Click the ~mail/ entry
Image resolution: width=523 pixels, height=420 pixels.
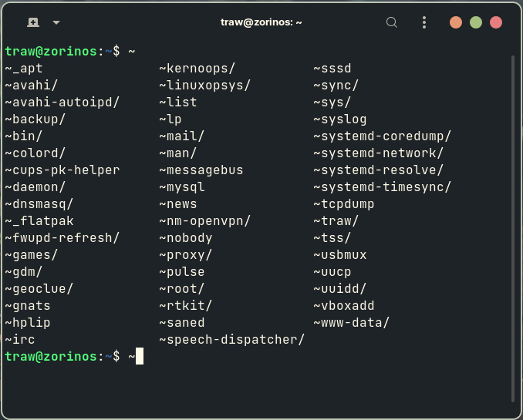182,136
